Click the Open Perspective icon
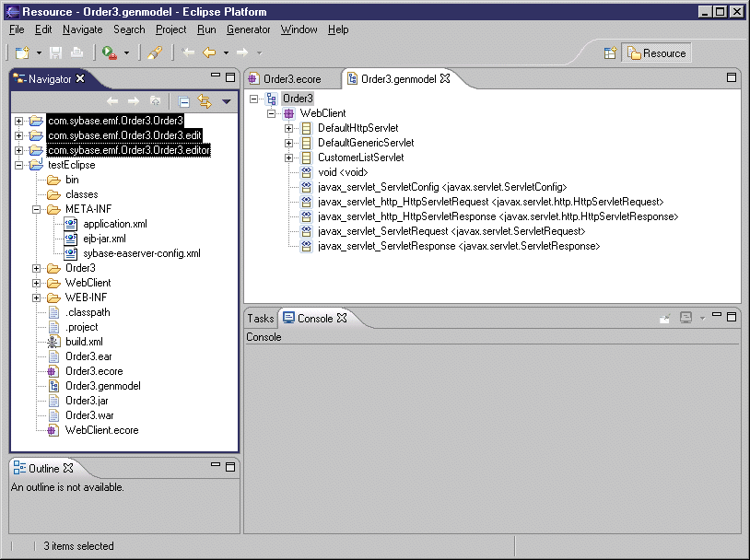 pyautogui.click(x=610, y=53)
